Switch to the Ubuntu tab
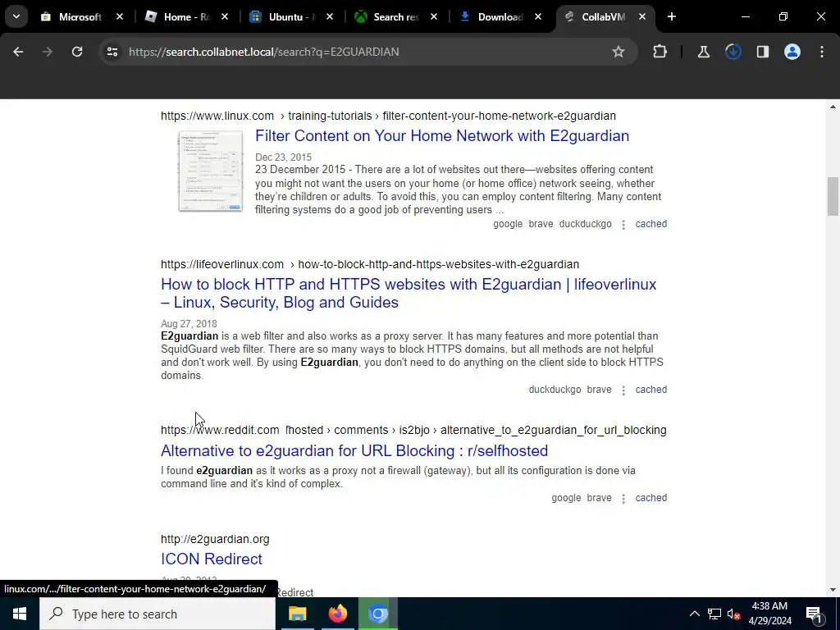This screenshot has height=630, width=840. tap(290, 16)
